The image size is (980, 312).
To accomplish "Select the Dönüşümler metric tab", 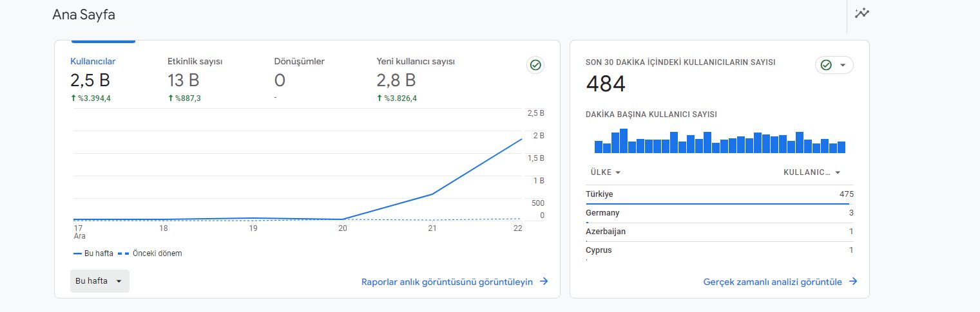I will tap(299, 62).
